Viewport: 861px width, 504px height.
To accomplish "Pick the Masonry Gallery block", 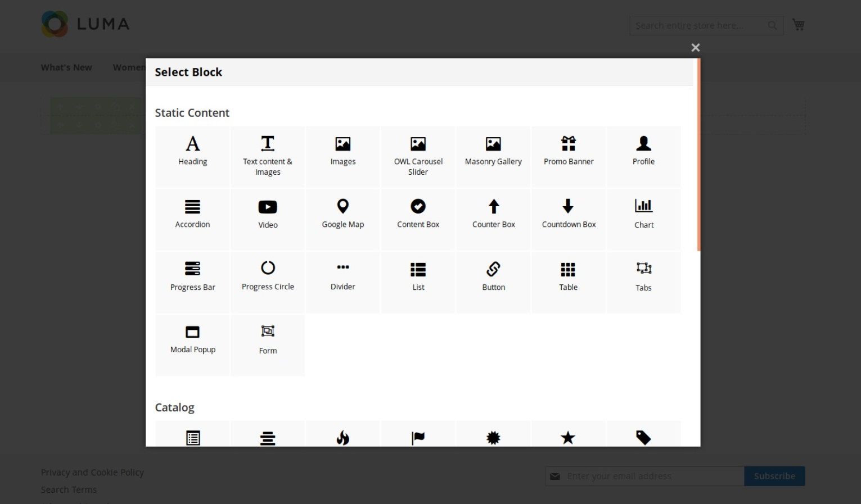I will point(493,152).
